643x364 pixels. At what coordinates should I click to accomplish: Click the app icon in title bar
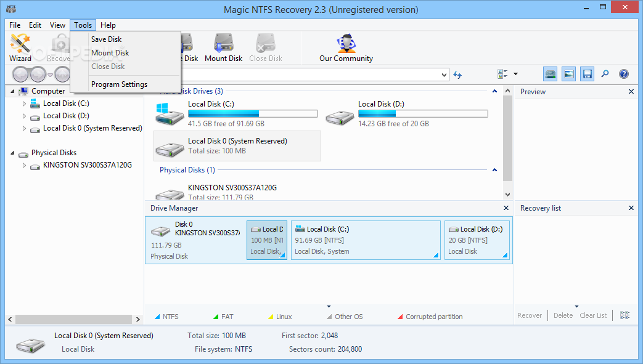(11, 9)
